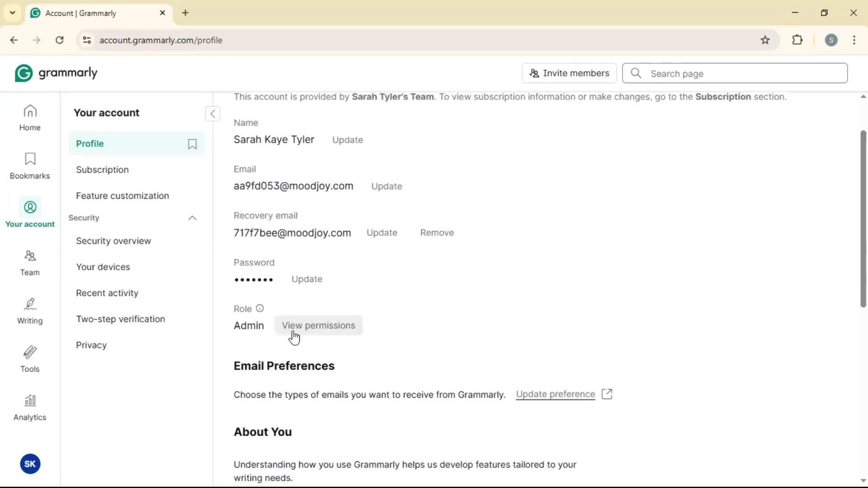
Task: Click the Invite members button
Action: (x=569, y=73)
